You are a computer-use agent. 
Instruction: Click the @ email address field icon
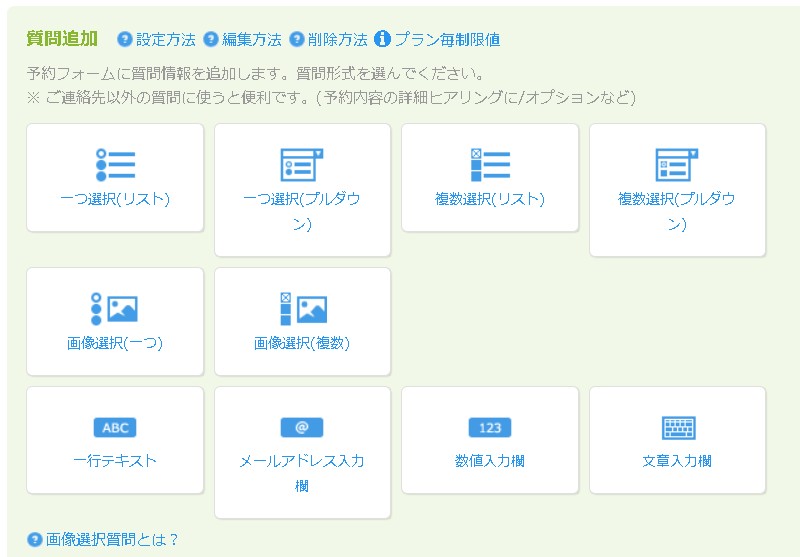(302, 428)
